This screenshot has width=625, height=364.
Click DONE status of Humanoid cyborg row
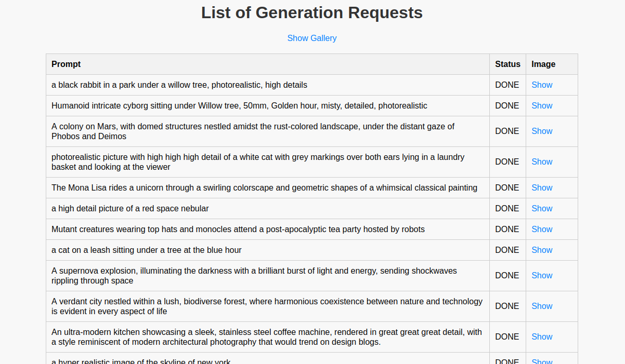pos(507,105)
